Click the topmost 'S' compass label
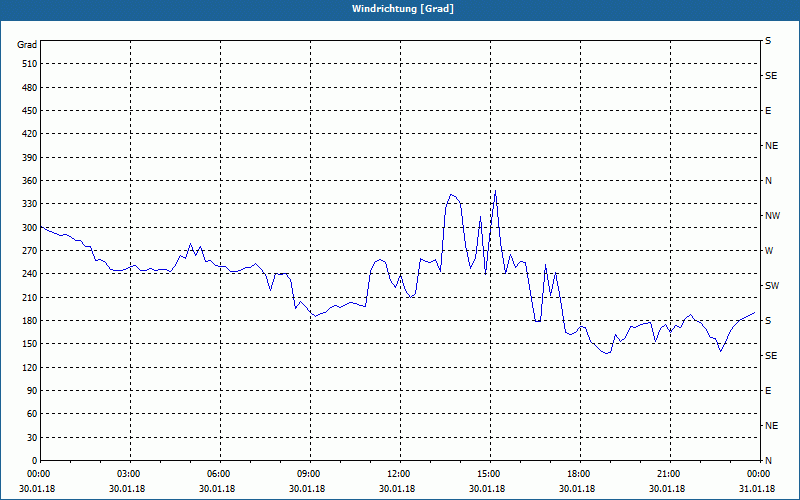This screenshot has height=500, width=800. (768, 41)
